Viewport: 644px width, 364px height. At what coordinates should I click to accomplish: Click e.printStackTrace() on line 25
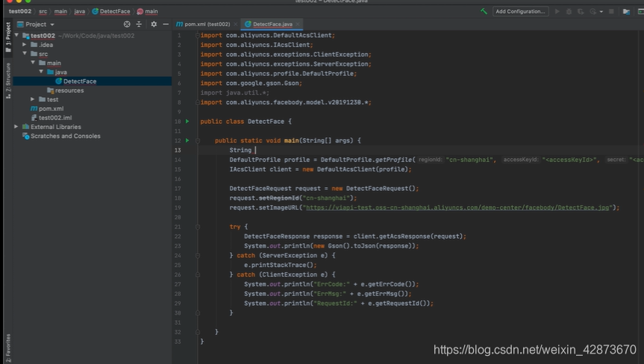(x=280, y=265)
